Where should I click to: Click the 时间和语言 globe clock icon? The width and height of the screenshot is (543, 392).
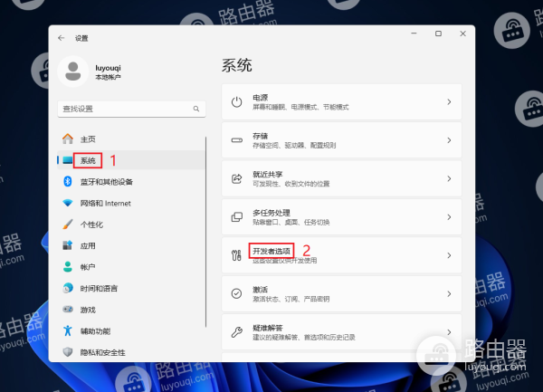68,288
